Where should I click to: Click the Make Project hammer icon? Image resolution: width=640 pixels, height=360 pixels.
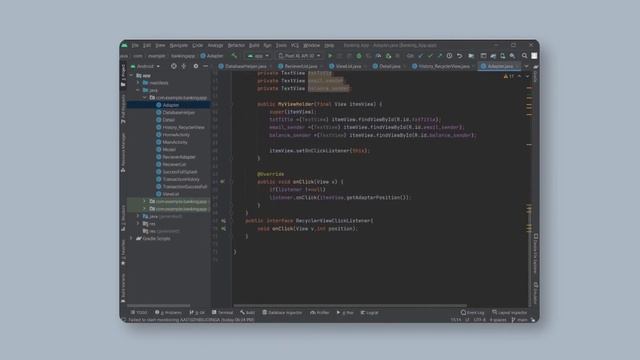pos(234,56)
